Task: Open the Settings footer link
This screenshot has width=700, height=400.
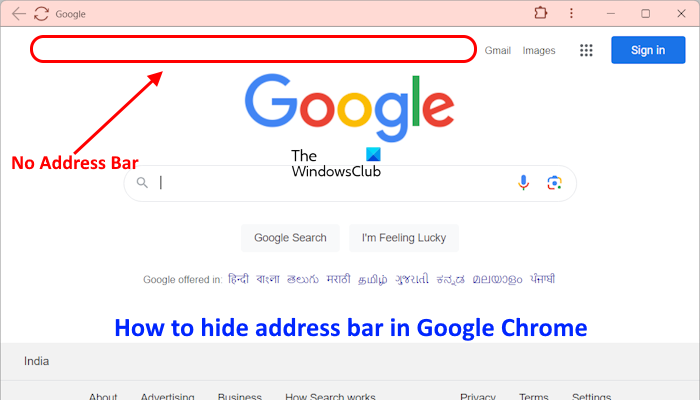Action: click(592, 396)
